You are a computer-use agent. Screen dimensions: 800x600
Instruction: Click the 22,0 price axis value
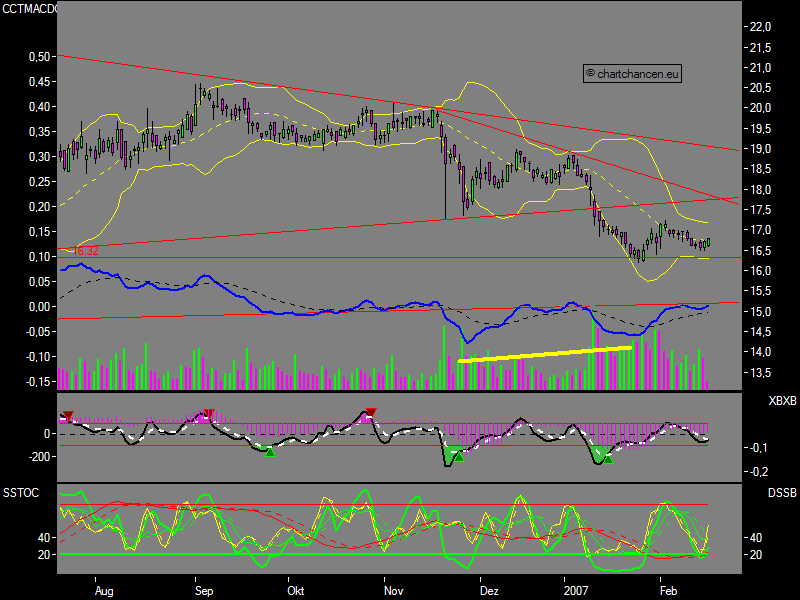click(761, 27)
